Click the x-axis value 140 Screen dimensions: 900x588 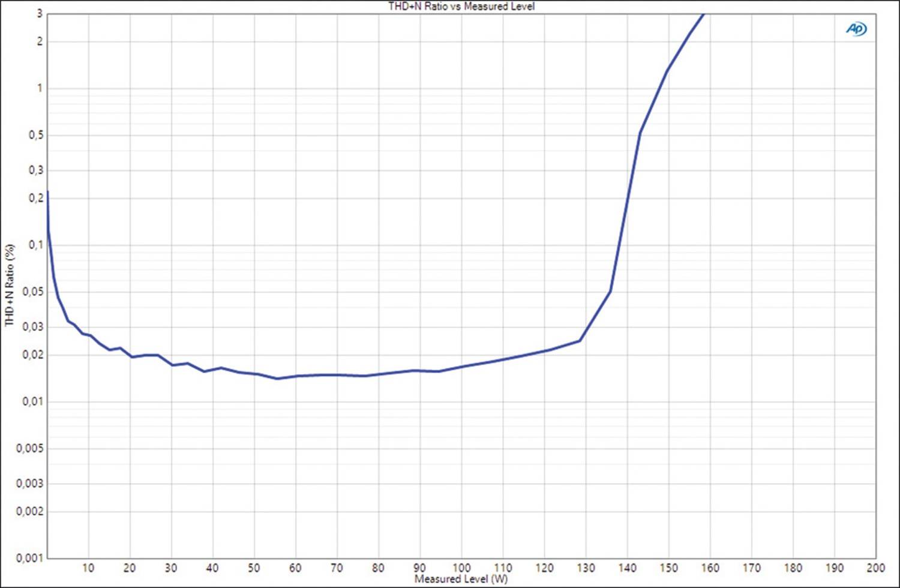point(627,568)
